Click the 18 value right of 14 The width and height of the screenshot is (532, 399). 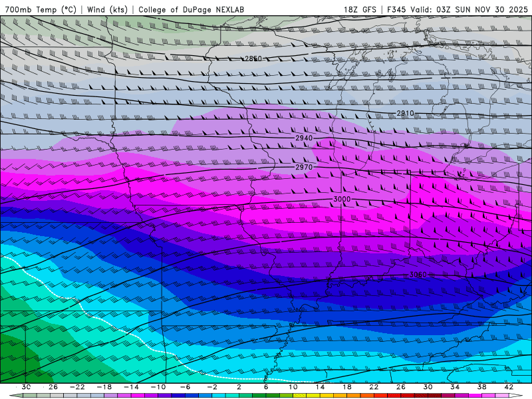pyautogui.click(x=346, y=387)
